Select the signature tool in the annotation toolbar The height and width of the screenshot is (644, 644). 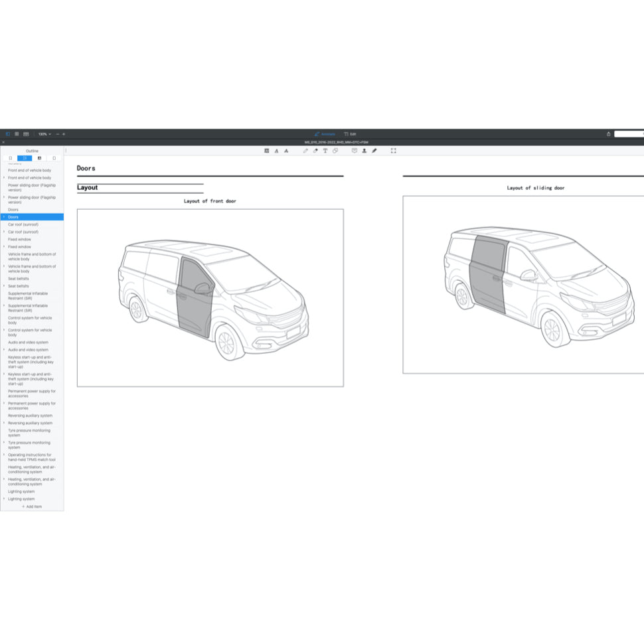(x=364, y=151)
